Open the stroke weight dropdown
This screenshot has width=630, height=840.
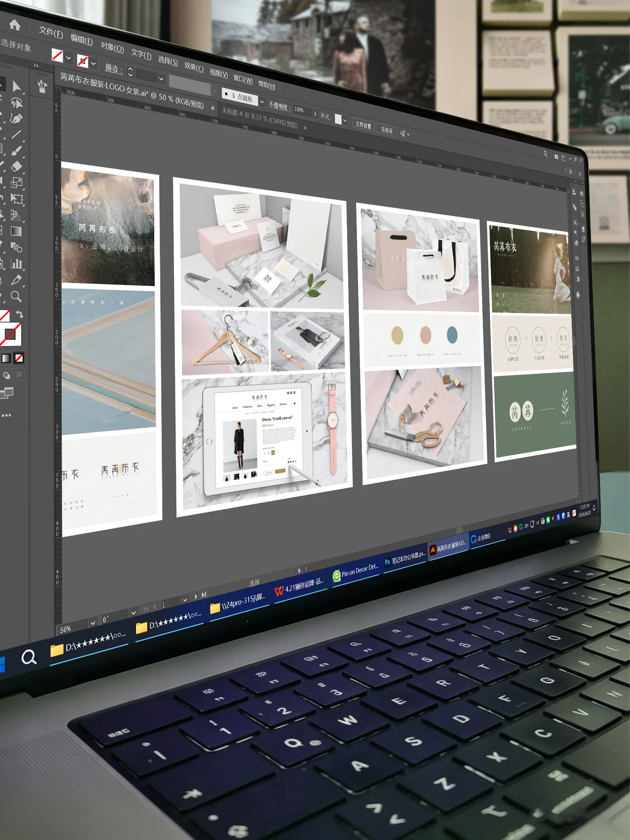tap(161, 79)
